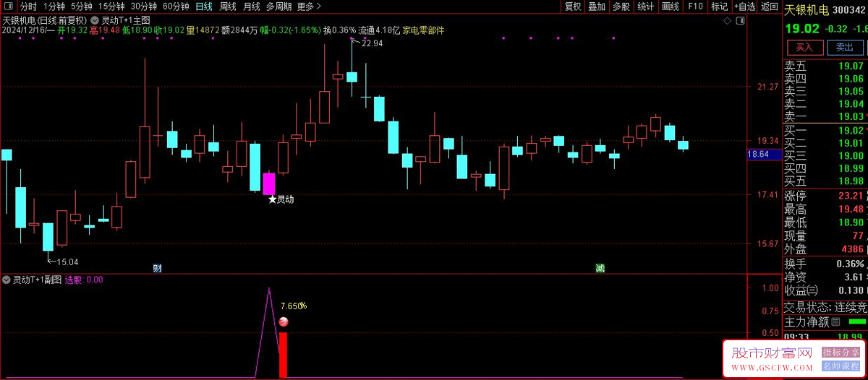Click the 7.650% label in sub-chart
Image resolution: width=868 pixels, height=380 pixels.
(x=294, y=306)
